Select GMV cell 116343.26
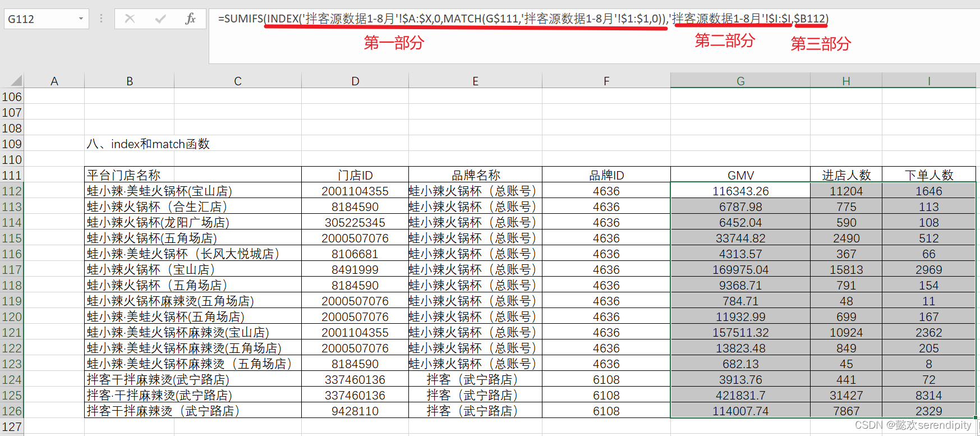 point(740,191)
